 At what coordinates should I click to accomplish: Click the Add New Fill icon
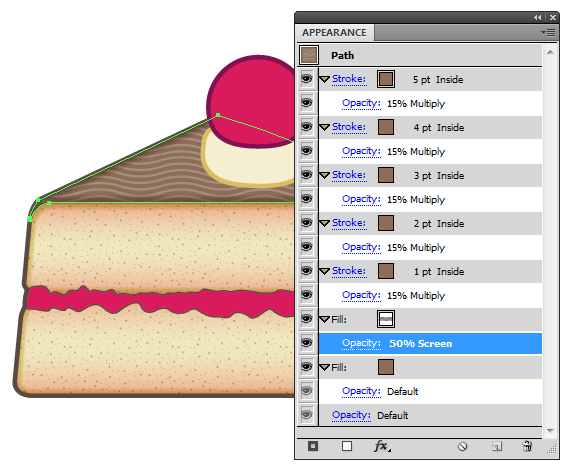347,446
